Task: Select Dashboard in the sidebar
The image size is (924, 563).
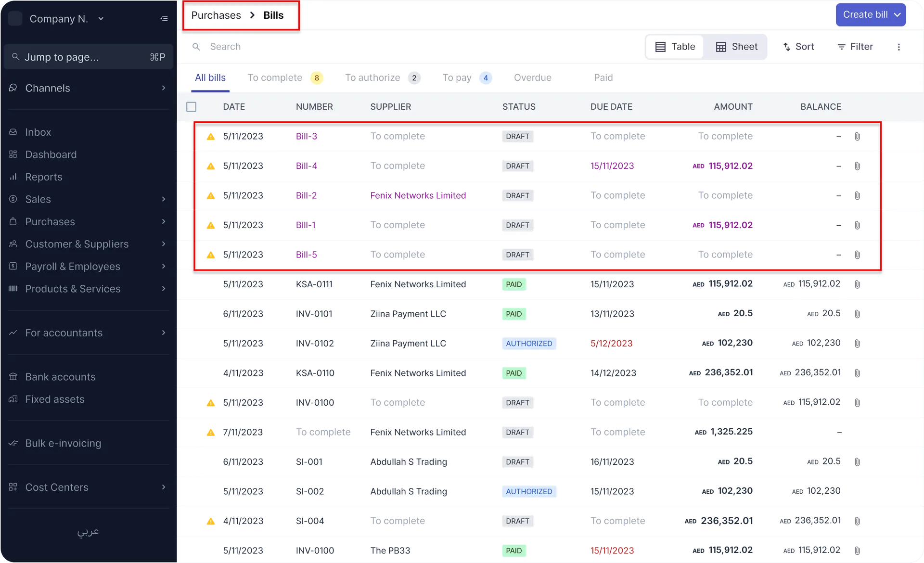Action: click(51, 154)
